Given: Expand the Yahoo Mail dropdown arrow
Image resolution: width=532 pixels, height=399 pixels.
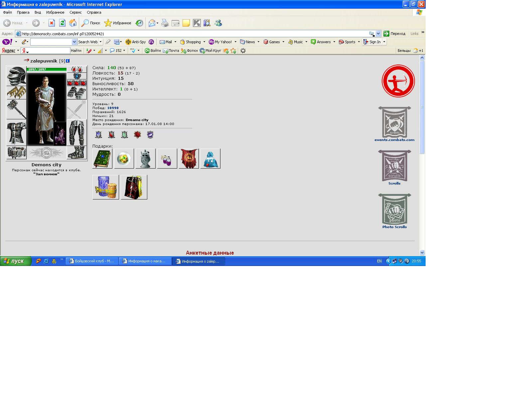Looking at the screenshot, I should (175, 42).
